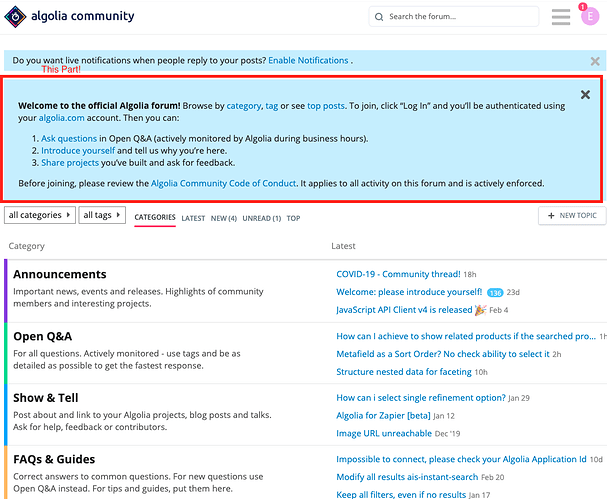
Task: Open the show related products topic
Action: pos(466,336)
